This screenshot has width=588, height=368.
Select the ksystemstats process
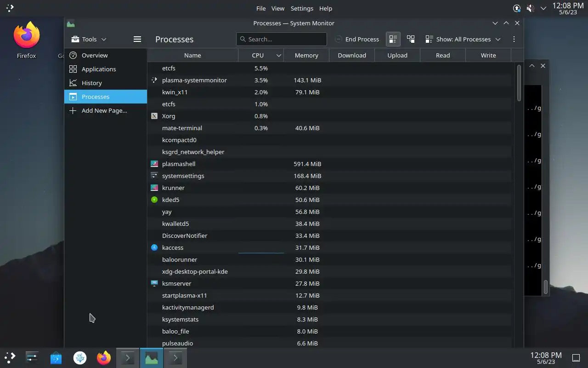329,319
